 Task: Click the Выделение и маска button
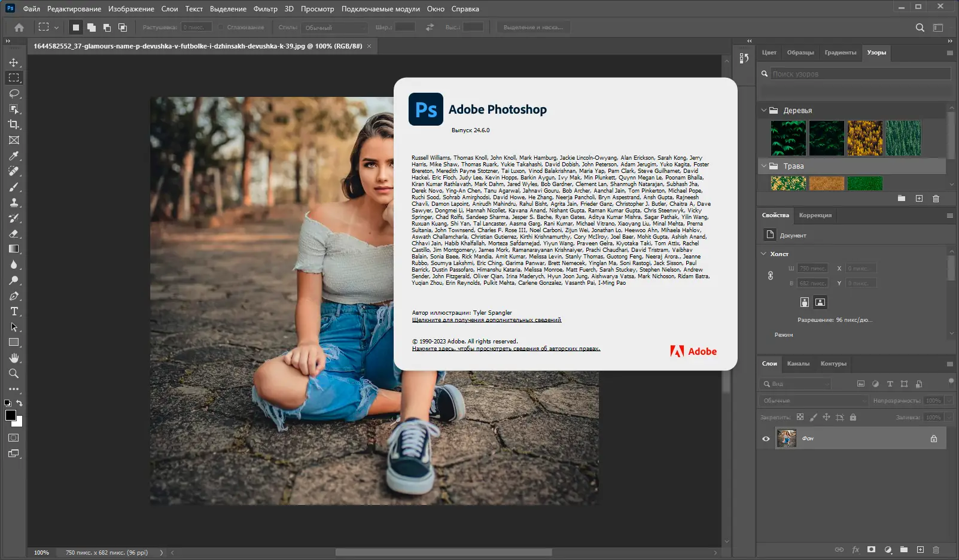click(532, 28)
